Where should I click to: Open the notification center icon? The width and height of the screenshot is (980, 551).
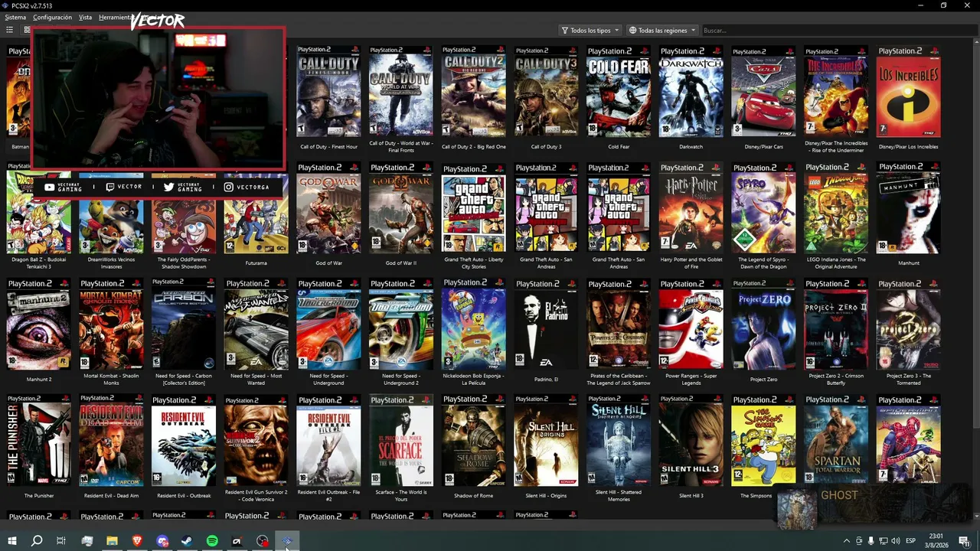click(963, 541)
